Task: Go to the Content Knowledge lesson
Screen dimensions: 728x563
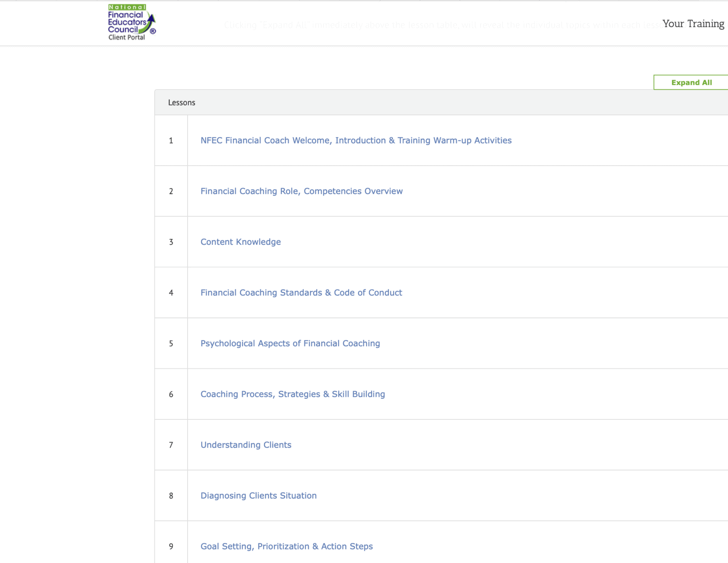Action: [x=241, y=242]
